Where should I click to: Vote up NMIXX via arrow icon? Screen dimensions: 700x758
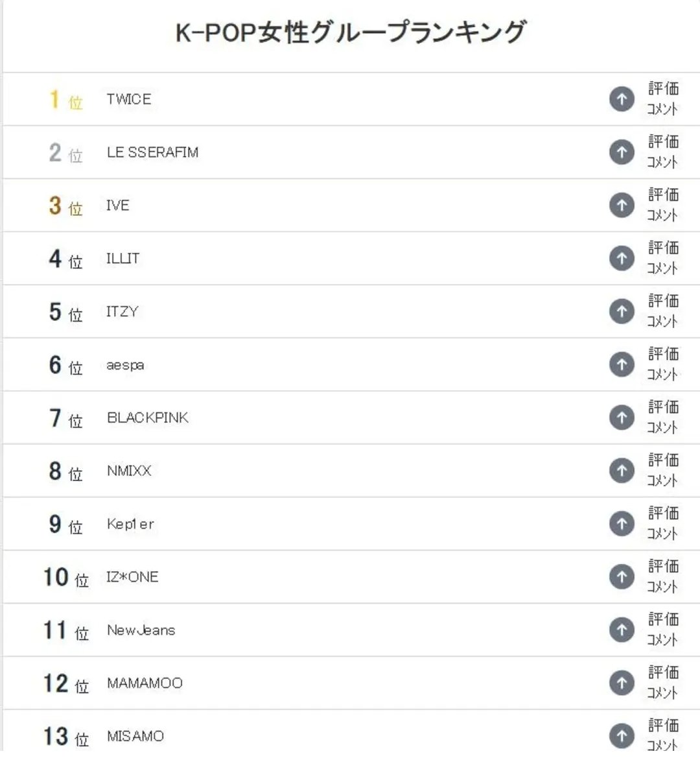622,471
